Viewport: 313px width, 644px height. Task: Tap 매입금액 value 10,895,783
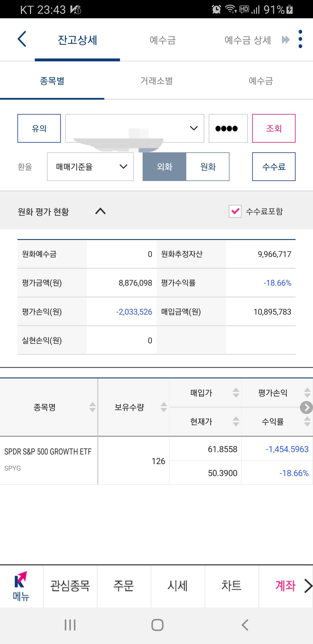(x=272, y=312)
